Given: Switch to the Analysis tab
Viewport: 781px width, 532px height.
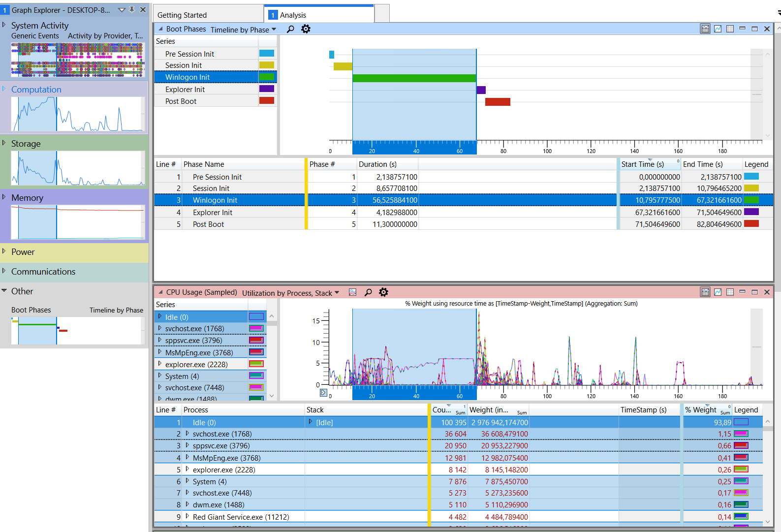Looking at the screenshot, I should tap(319, 14).
